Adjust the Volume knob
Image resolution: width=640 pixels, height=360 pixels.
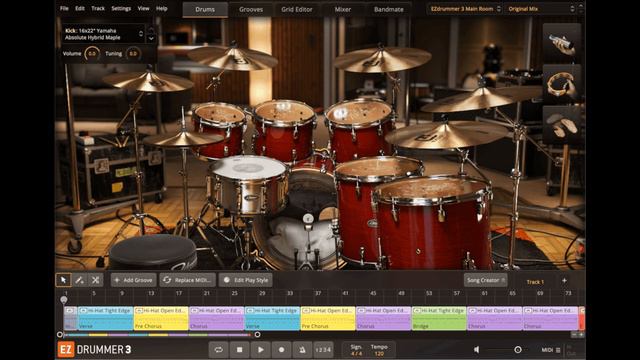point(92,53)
